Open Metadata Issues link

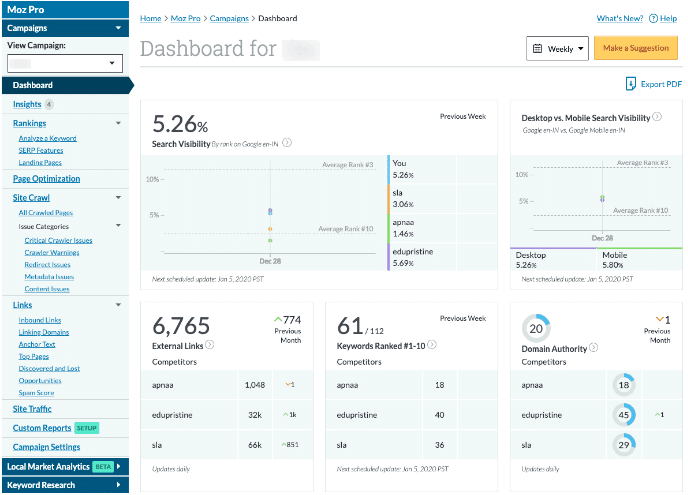click(x=49, y=277)
